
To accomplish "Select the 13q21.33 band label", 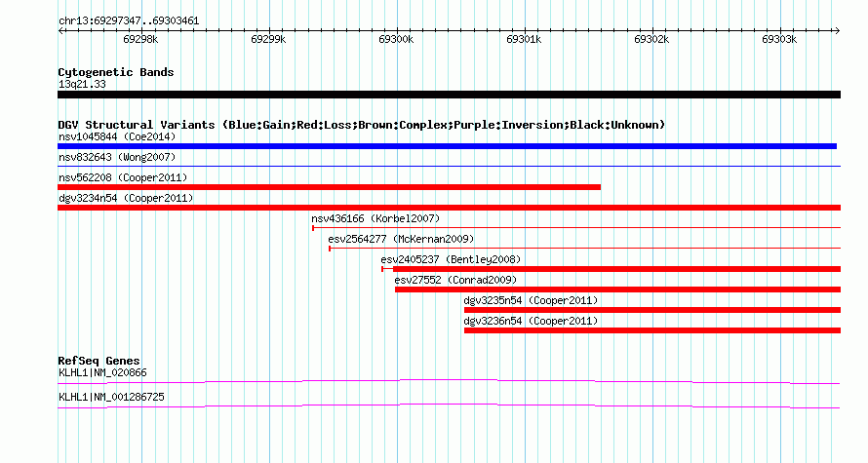I will (x=82, y=84).
